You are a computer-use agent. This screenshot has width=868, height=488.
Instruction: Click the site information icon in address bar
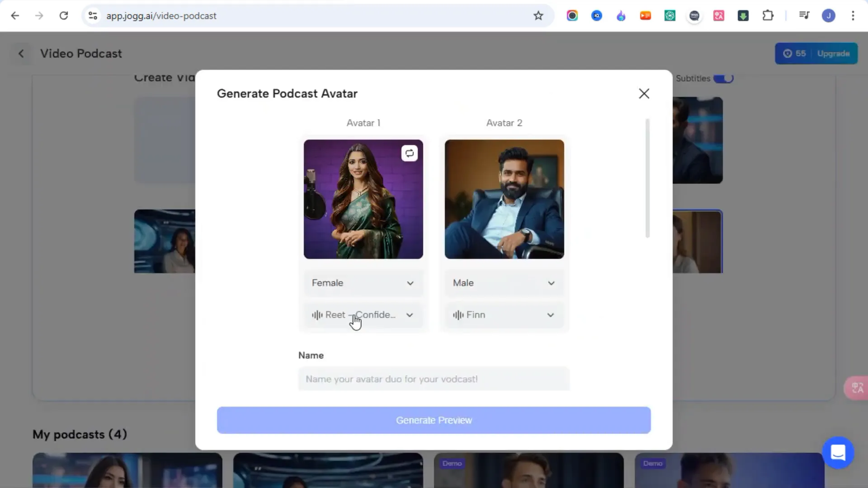point(93,16)
